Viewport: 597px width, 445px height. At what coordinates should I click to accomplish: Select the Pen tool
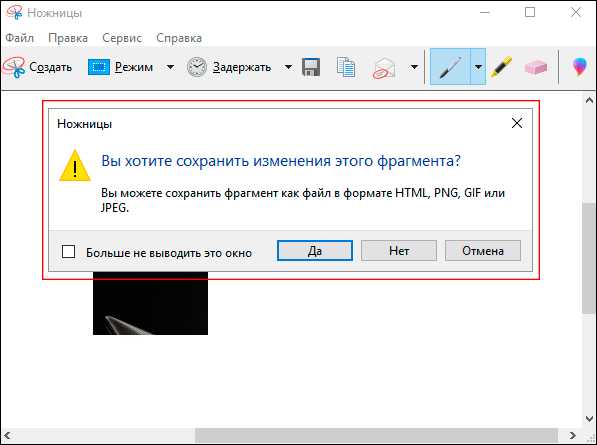450,67
